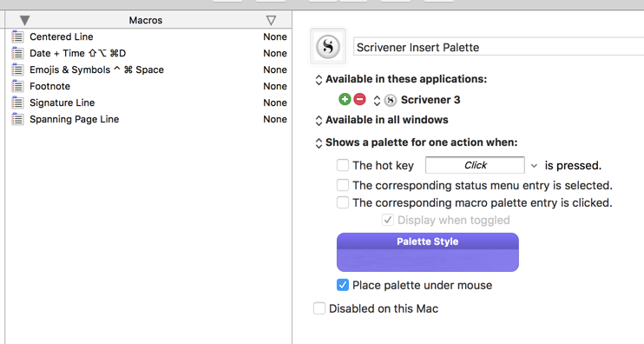Click the Scrivener 3 application name
This screenshot has height=344, width=644.
[430, 100]
